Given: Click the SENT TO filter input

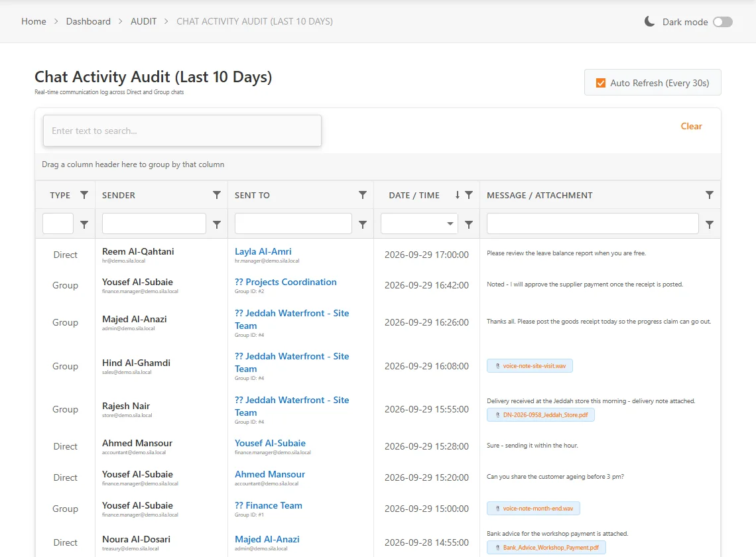Looking at the screenshot, I should coord(293,223).
